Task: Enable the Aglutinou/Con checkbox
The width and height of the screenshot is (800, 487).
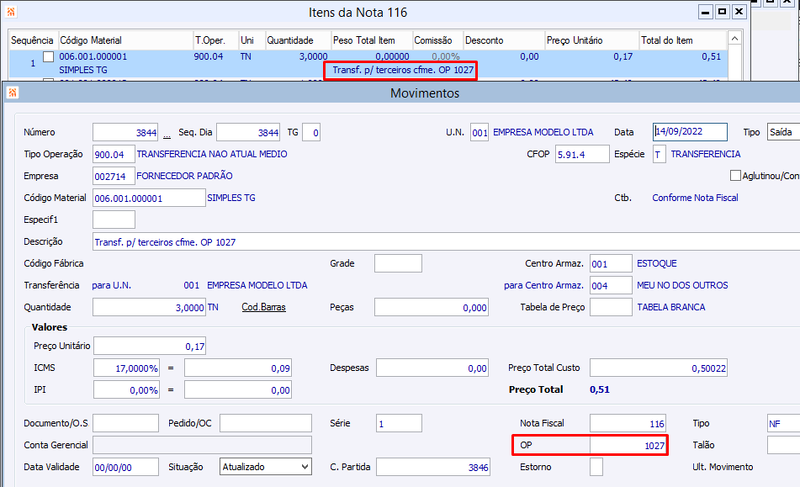Action: coord(735,175)
